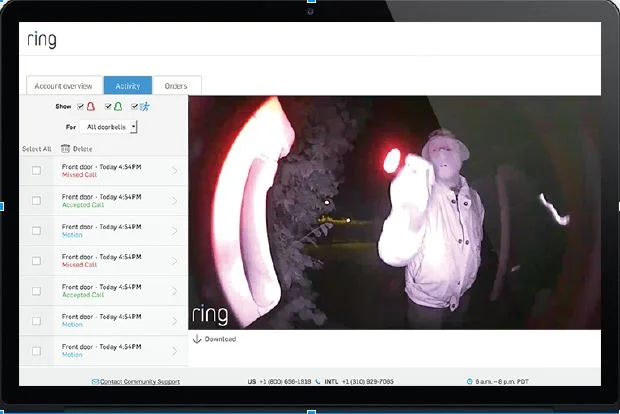The height and width of the screenshot is (414, 620).
Task: Click the Delete label
Action: click(x=83, y=149)
